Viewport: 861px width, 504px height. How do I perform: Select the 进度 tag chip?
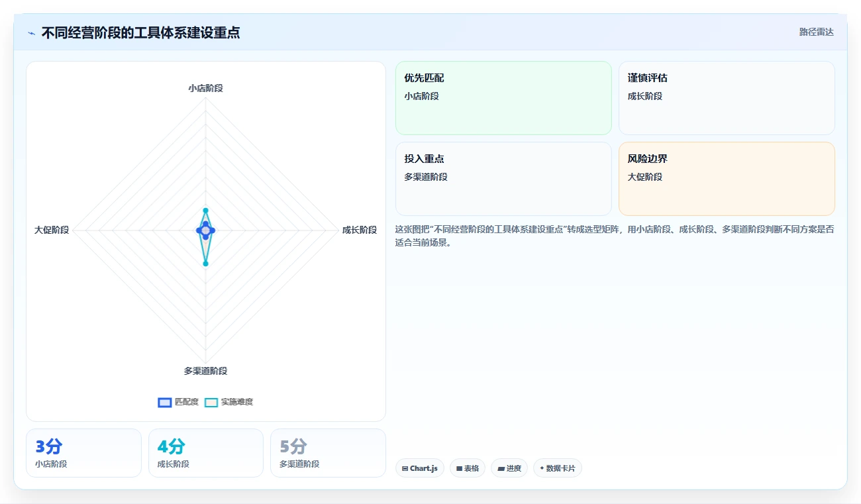coord(509,468)
